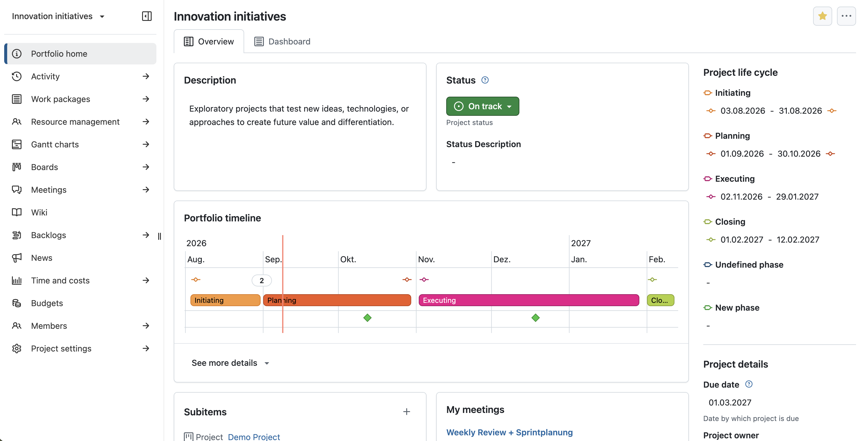This screenshot has width=868, height=441.
Task: Expand the Project settings submenu arrow
Action: pyautogui.click(x=146, y=349)
